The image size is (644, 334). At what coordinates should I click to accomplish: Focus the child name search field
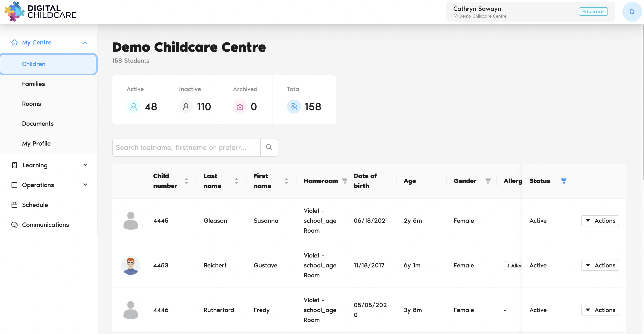[186, 147]
